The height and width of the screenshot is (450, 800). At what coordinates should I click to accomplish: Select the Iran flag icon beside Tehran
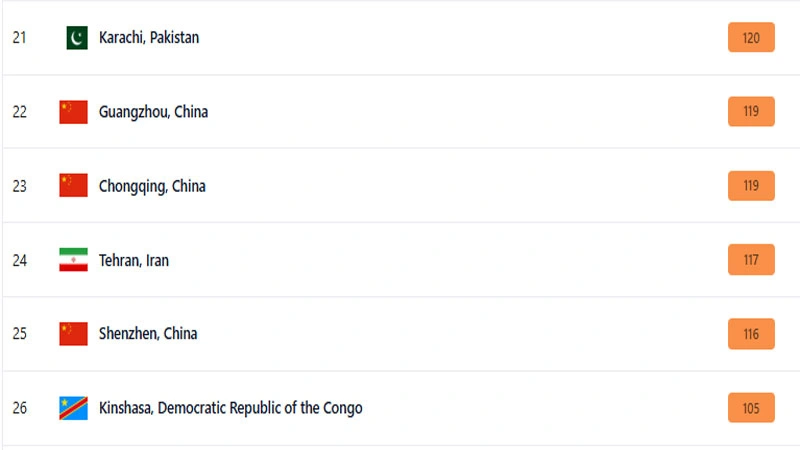pyautogui.click(x=74, y=260)
